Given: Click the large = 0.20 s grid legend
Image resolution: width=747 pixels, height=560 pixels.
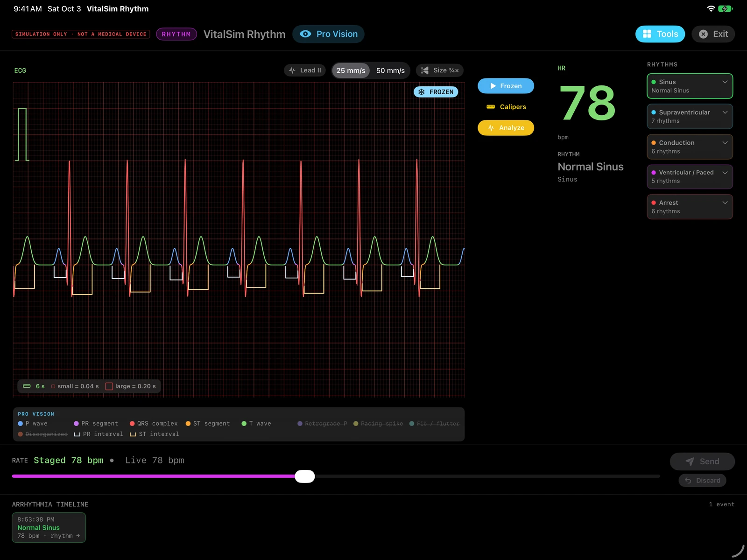Looking at the screenshot, I should [131, 386].
